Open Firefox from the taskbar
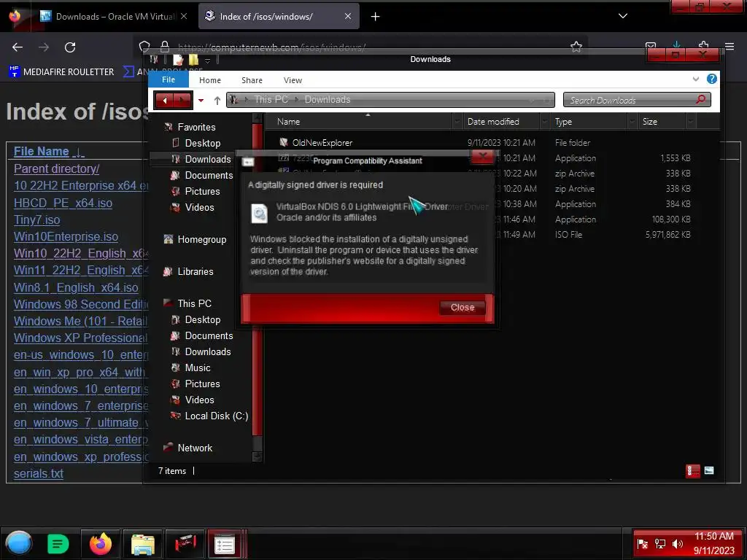 coord(101,544)
